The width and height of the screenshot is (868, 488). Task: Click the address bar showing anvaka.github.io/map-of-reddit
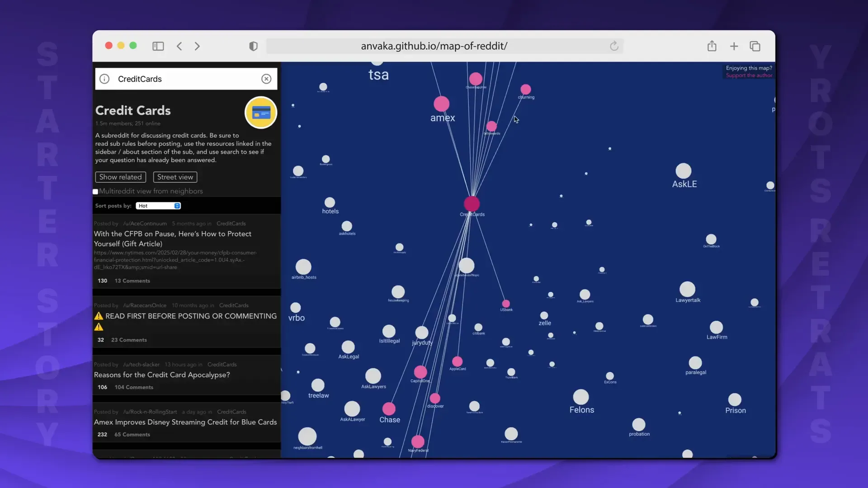tap(434, 46)
